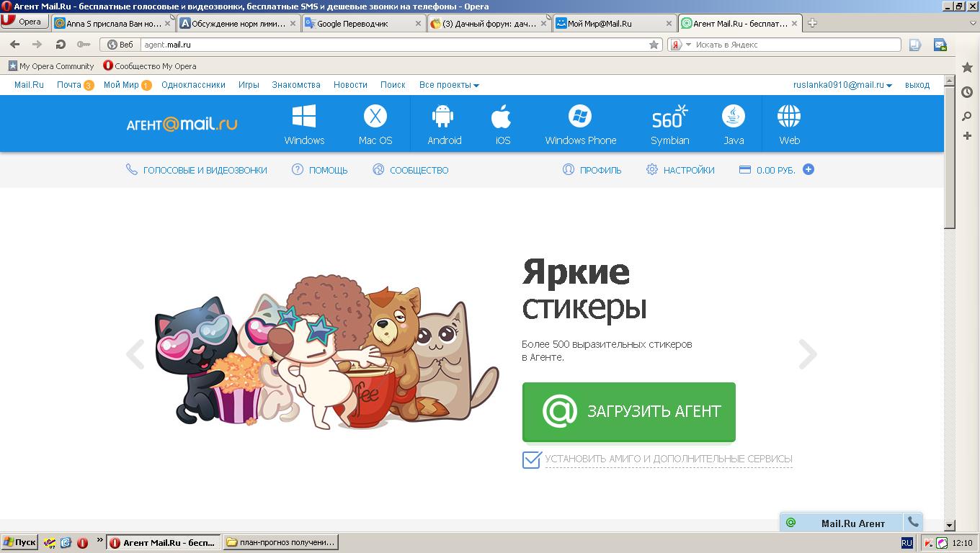Select the Symbian S60 icon
The image size is (980, 553).
pos(669,117)
